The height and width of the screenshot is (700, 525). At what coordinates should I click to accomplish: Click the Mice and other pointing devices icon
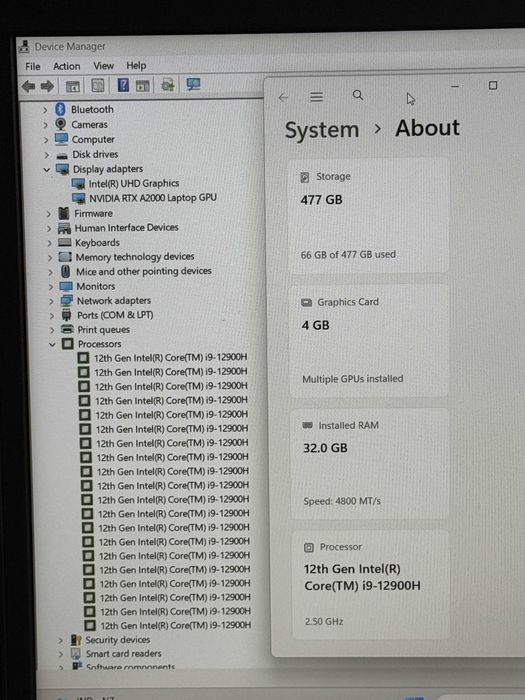(66, 271)
